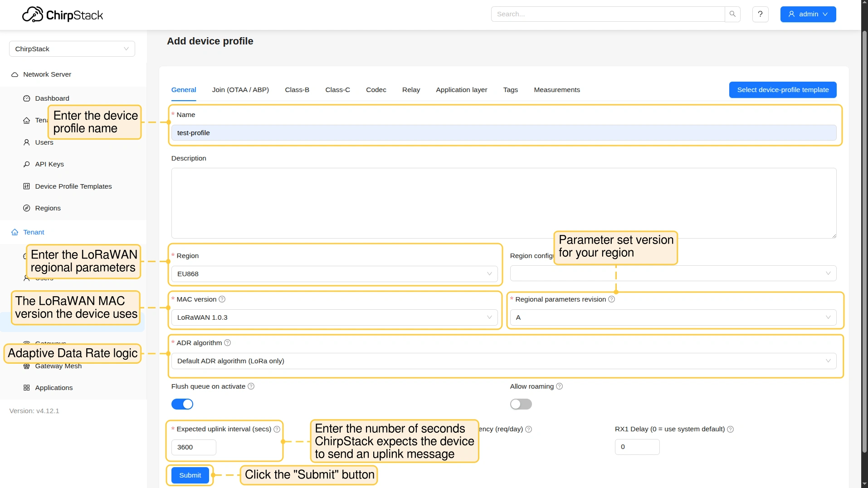Click RX1 Delay help icon

tap(730, 429)
